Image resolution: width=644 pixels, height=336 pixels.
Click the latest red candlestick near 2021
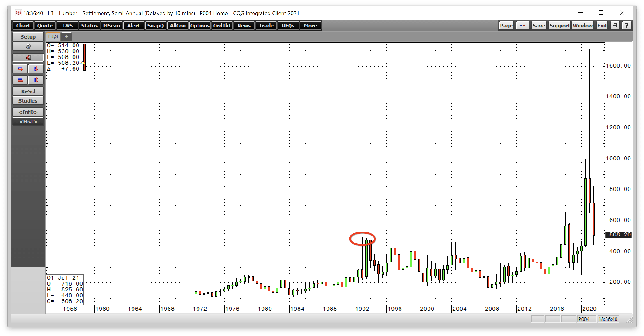[593, 219]
